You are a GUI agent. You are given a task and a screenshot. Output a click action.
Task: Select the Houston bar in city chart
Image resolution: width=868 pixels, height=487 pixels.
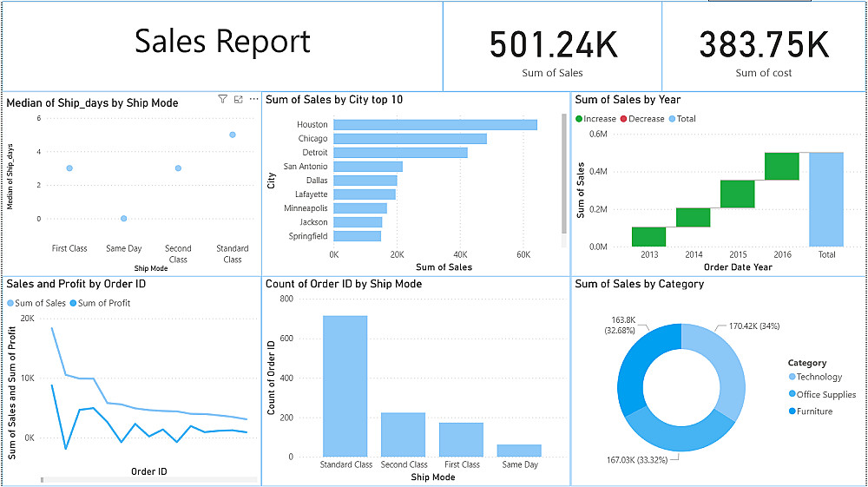[435, 124]
